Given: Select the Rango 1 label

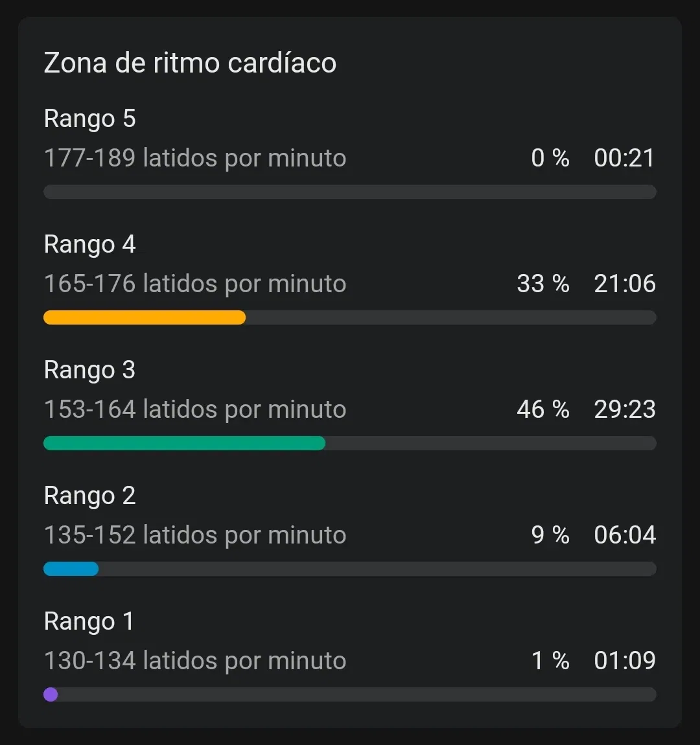Looking at the screenshot, I should 89,621.
